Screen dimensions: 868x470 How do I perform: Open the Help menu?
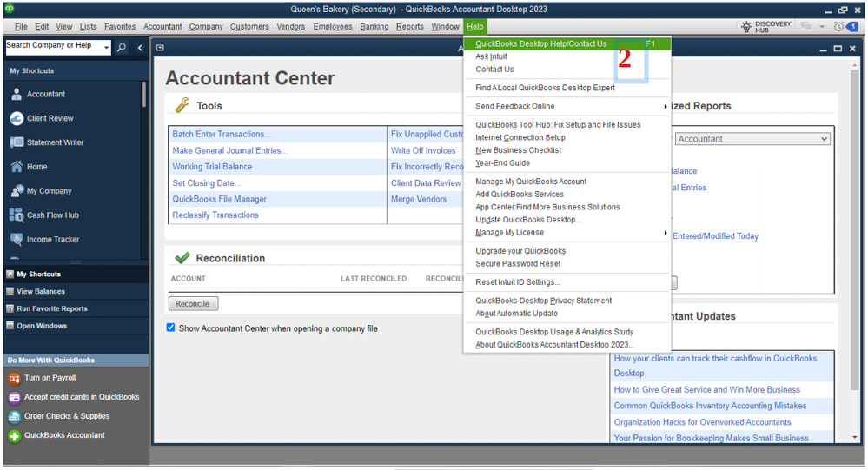(x=474, y=27)
